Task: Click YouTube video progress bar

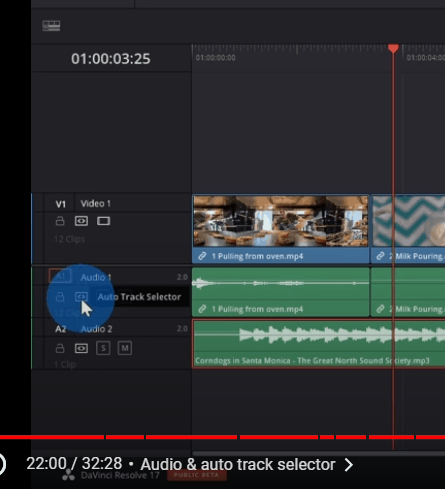Action: [222, 437]
